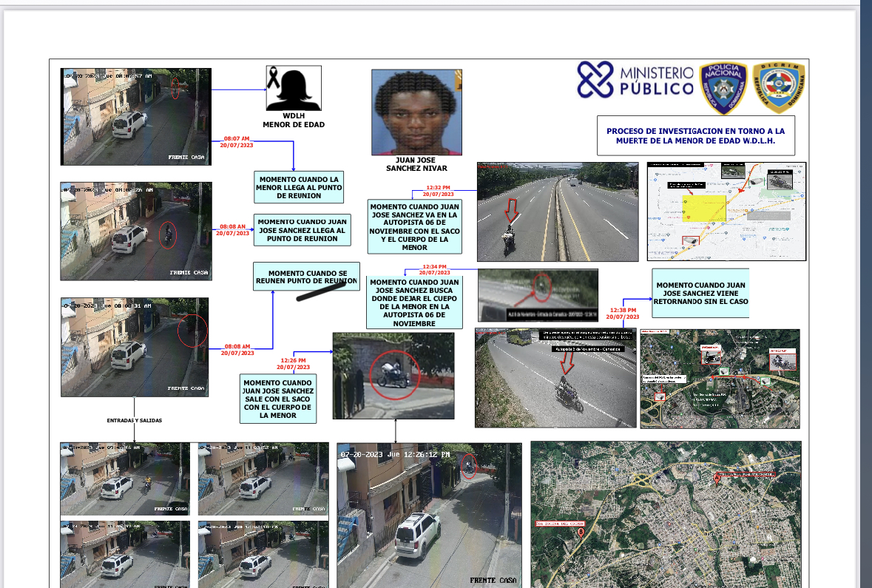The height and width of the screenshot is (588, 872).
Task: Click the red-bordered label beside marker A
Action: coord(748,475)
